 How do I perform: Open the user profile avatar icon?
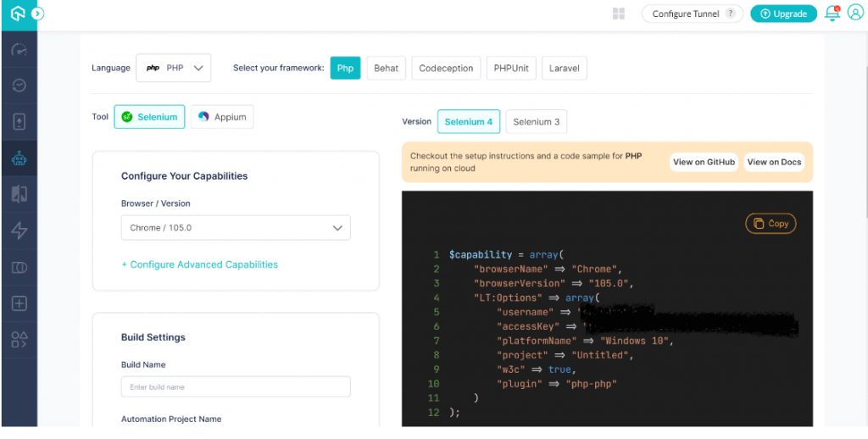[x=855, y=14]
